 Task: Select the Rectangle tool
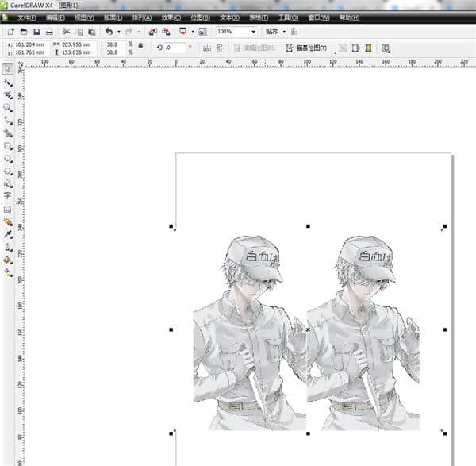(x=8, y=146)
